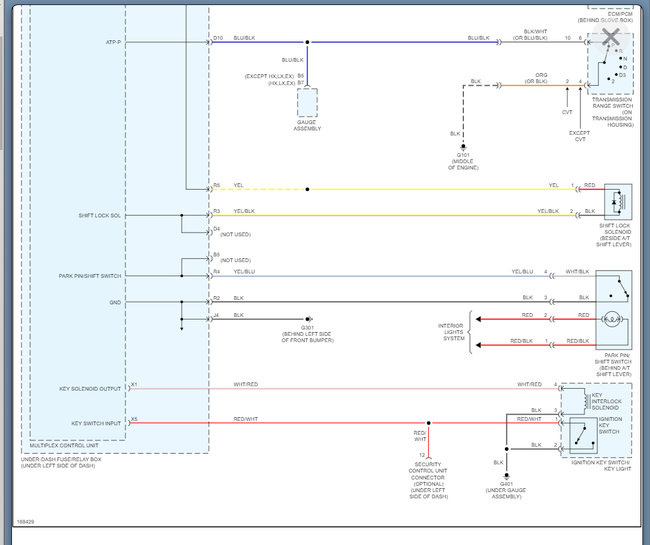Image resolution: width=650 pixels, height=545 pixels.
Task: Click the BLK/WHT (OR BLU/BLK) wire label
Action: click(x=530, y=35)
